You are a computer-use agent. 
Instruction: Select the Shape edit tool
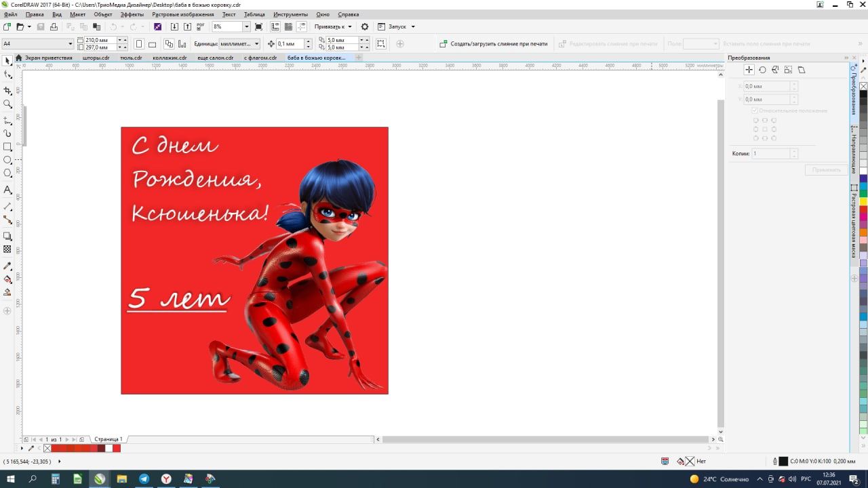(x=7, y=75)
